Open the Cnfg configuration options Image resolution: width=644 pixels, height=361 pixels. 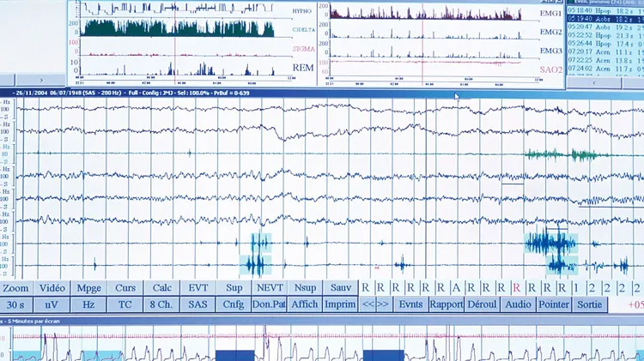click(233, 304)
